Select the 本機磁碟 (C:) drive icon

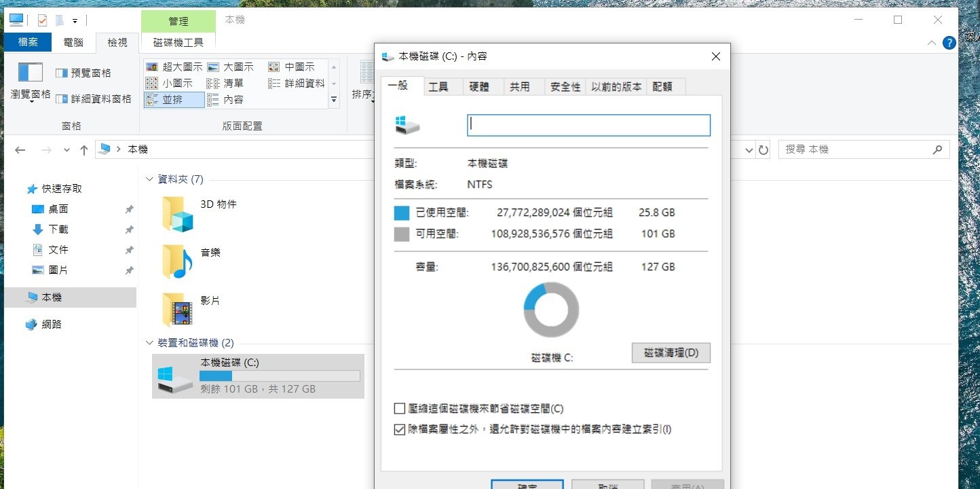174,380
